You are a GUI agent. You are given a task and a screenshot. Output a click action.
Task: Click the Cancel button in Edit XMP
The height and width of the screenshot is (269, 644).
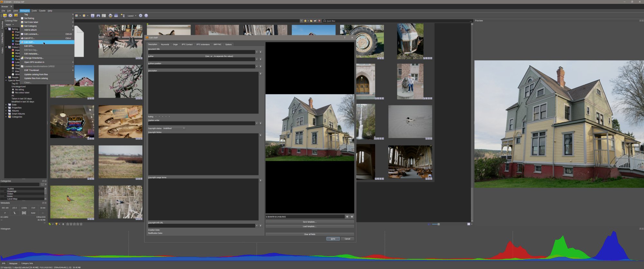coord(347,239)
